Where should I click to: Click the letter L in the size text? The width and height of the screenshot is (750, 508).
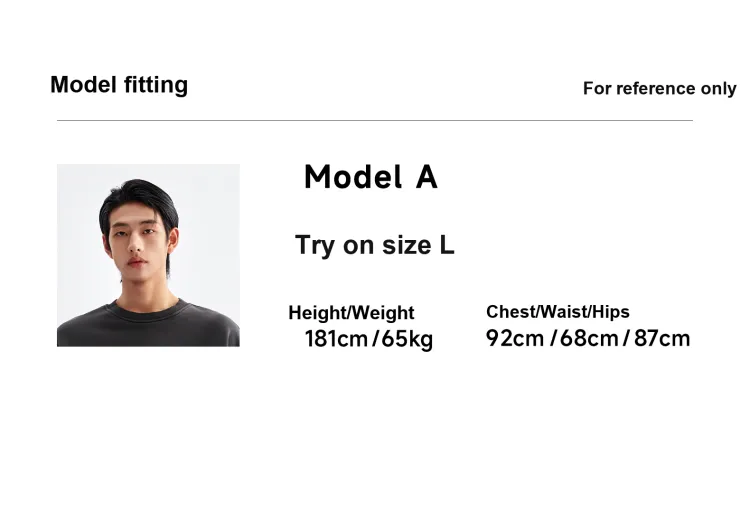point(446,245)
